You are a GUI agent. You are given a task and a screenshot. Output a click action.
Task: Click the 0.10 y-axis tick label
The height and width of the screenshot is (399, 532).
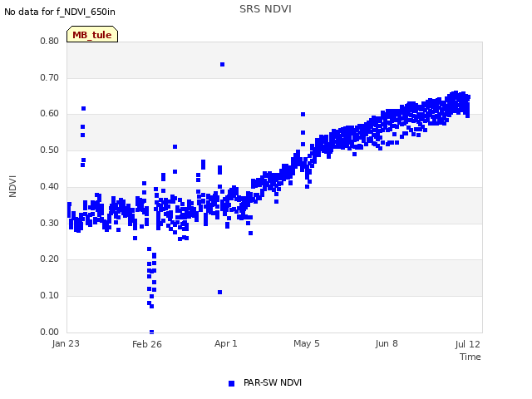[49, 296]
